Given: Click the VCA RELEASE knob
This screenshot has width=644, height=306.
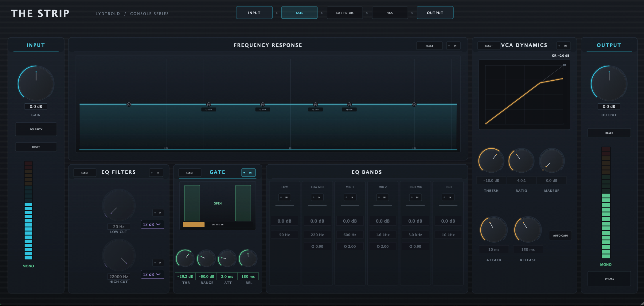Looking at the screenshot, I should [528, 230].
